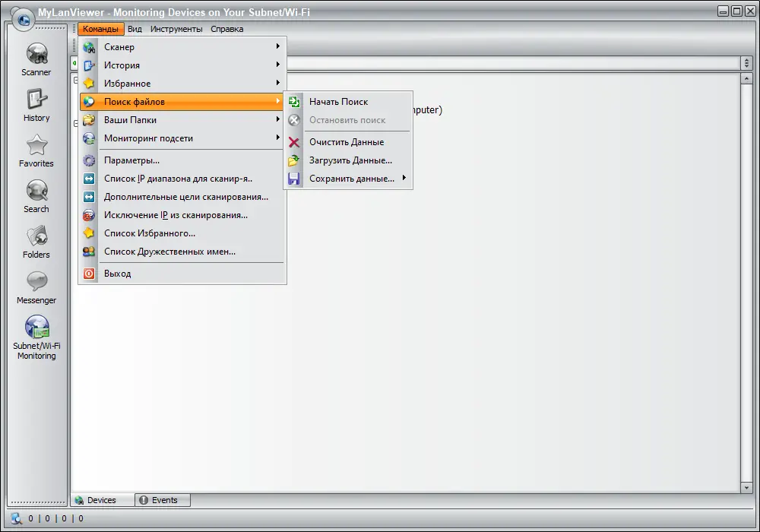Screen dimensions: 760x532
Task: Open the Инструменты menu
Action: coord(176,29)
